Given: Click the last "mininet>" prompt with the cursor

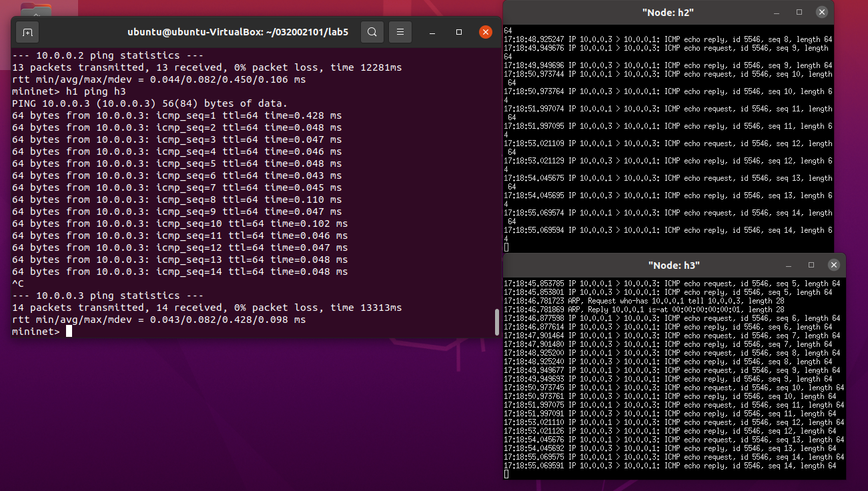Looking at the screenshot, I should pos(41,332).
